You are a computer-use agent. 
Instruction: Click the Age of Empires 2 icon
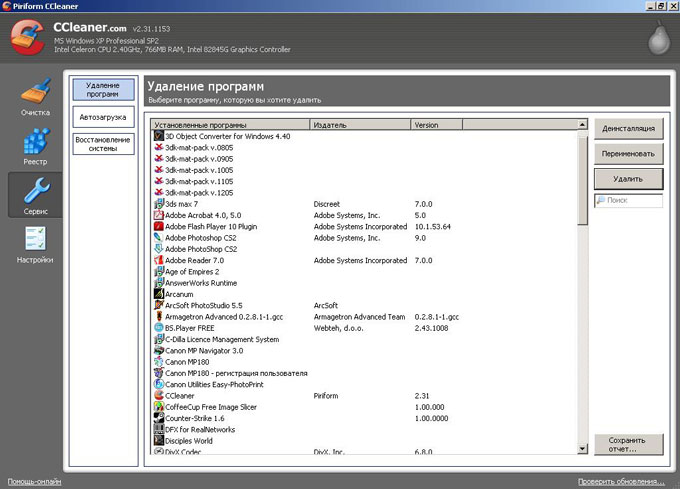(x=159, y=271)
